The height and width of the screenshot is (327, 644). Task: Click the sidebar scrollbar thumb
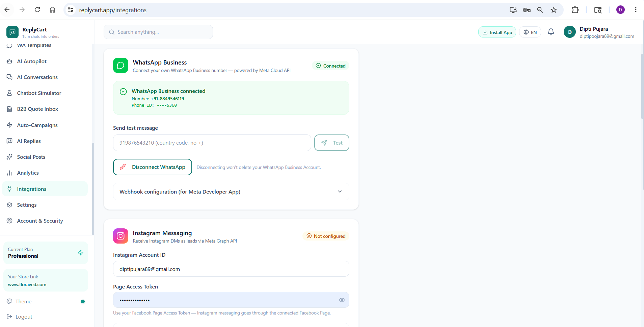pyautogui.click(x=93, y=188)
